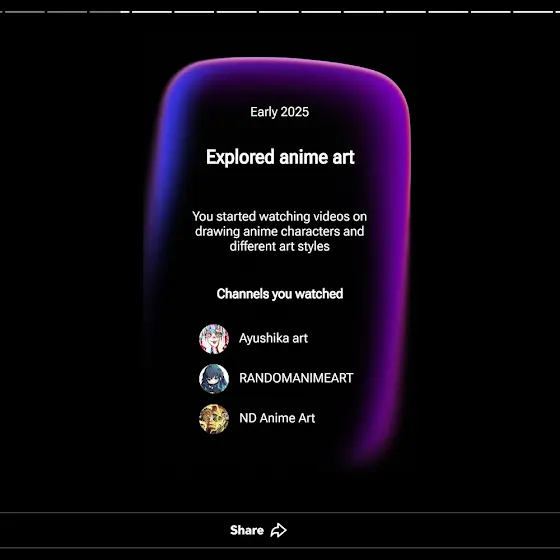560x560 pixels.
Task: Jump to the gray segment left of the half-filled one
Action: 67,12
